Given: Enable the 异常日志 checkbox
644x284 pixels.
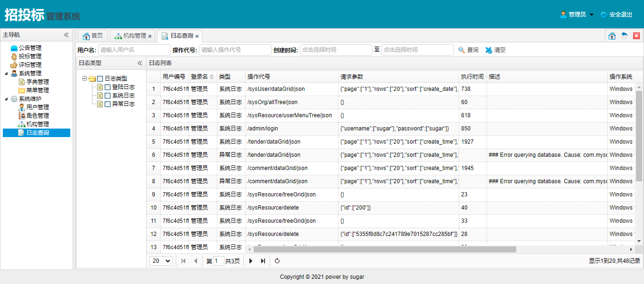Looking at the screenshot, I should click(107, 104).
